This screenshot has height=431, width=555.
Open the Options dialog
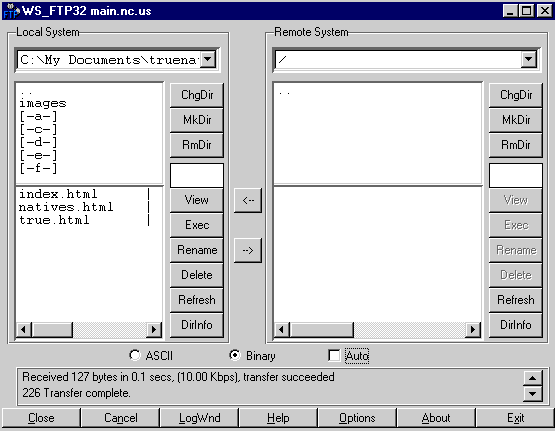click(x=357, y=418)
